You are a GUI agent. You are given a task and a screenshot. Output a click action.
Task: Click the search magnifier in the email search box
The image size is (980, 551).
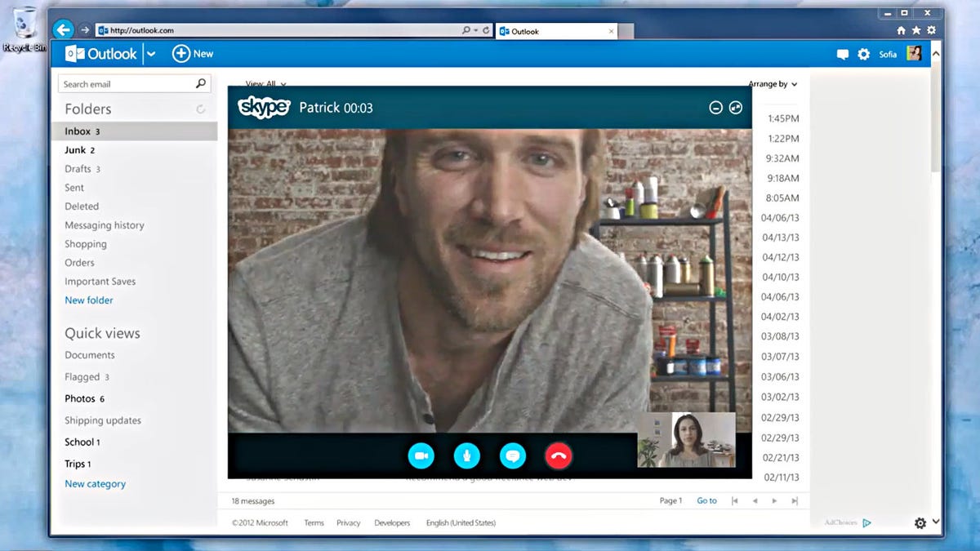pyautogui.click(x=200, y=83)
